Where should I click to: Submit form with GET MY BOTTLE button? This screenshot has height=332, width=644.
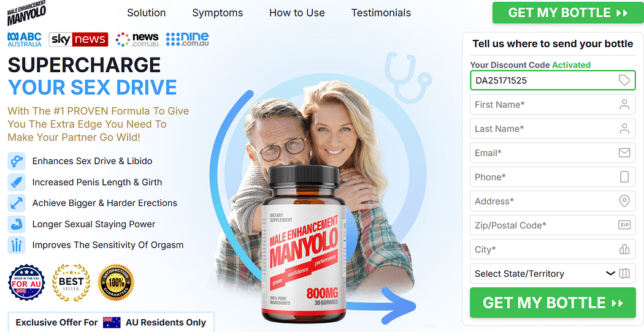[553, 303]
